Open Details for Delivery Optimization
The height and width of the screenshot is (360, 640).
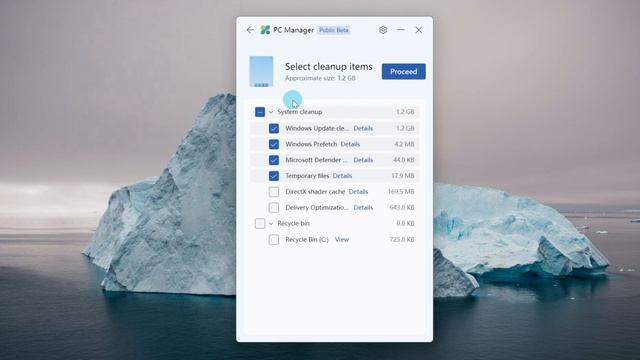pyautogui.click(x=363, y=207)
